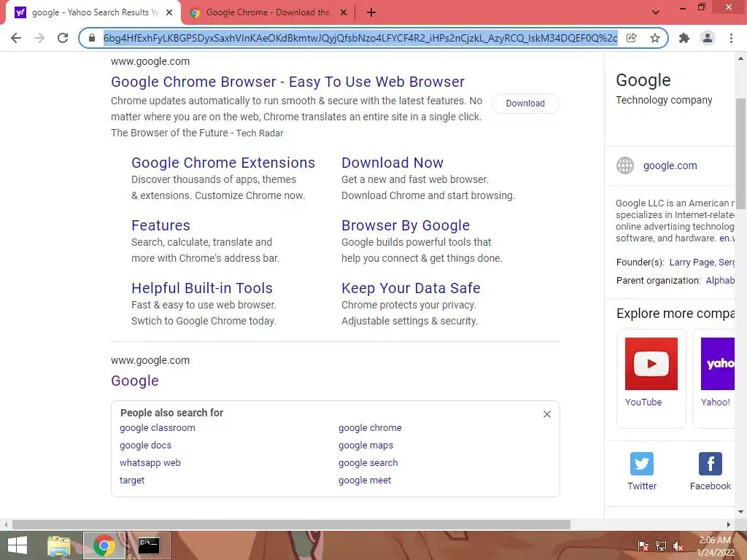Click the address bar URL field
The height and width of the screenshot is (560, 747).
tap(360, 38)
